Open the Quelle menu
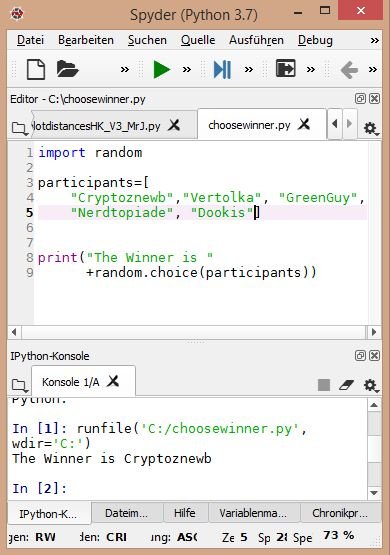This screenshot has height=555, width=390. coord(198,40)
